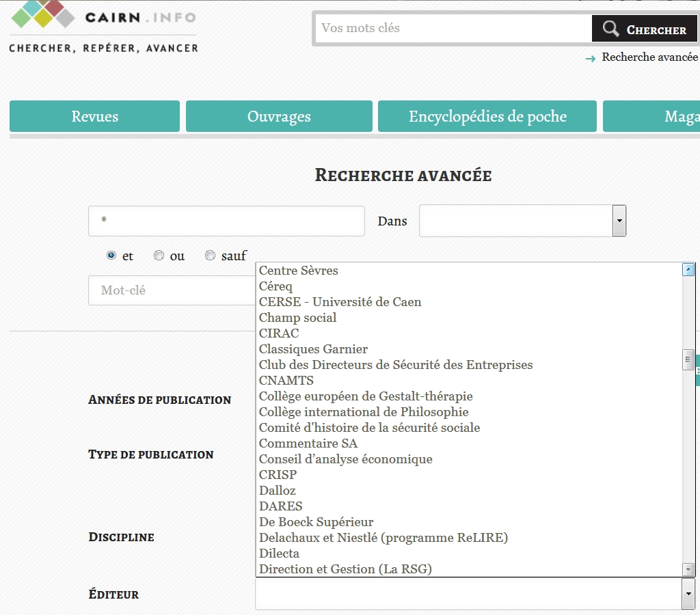Choose Collège européen de Gestalt-thérapie
Image resolution: width=700 pixels, height=615 pixels.
pos(469,396)
